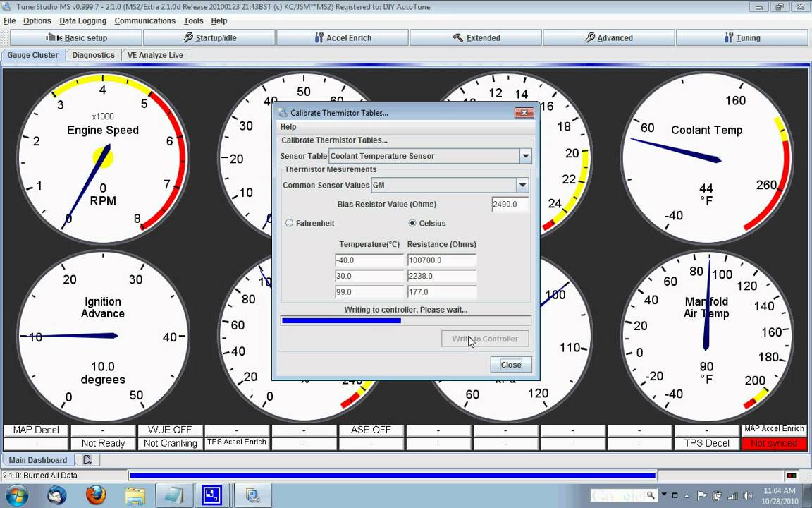Click the 177.0 resistance field
812x508 pixels.
pyautogui.click(x=442, y=292)
